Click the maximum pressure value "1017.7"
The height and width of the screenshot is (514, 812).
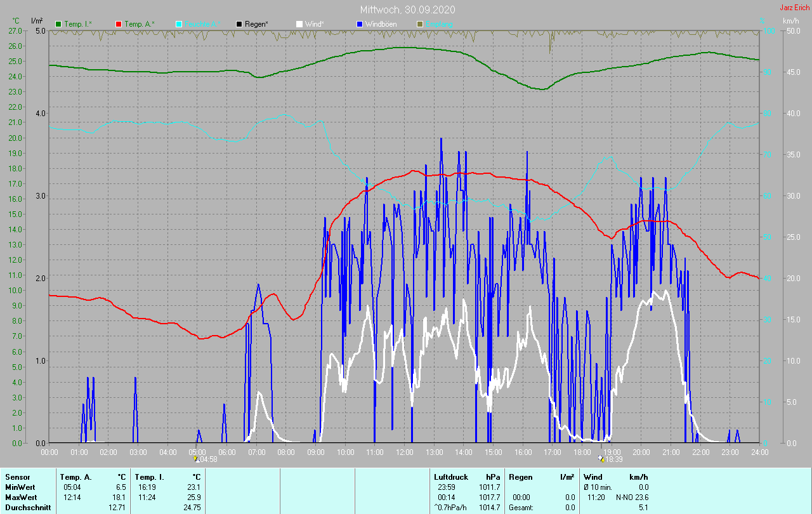pos(489,498)
